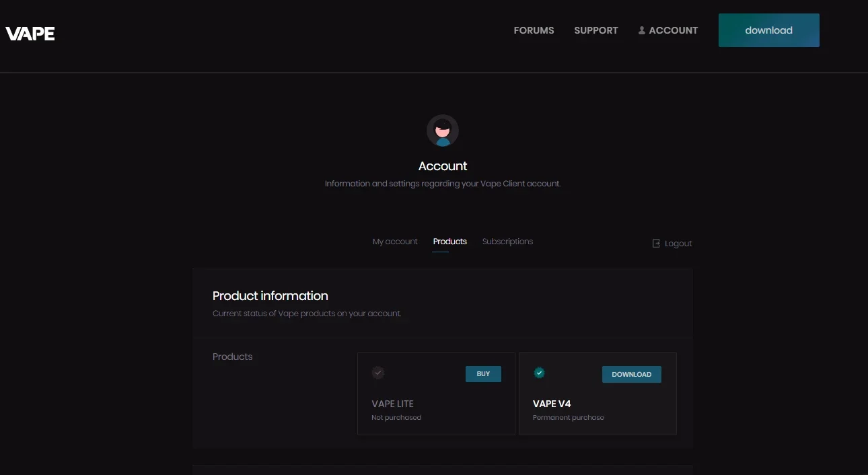Screen dimensions: 868x475
Task: Select the Products tab
Action: point(450,242)
